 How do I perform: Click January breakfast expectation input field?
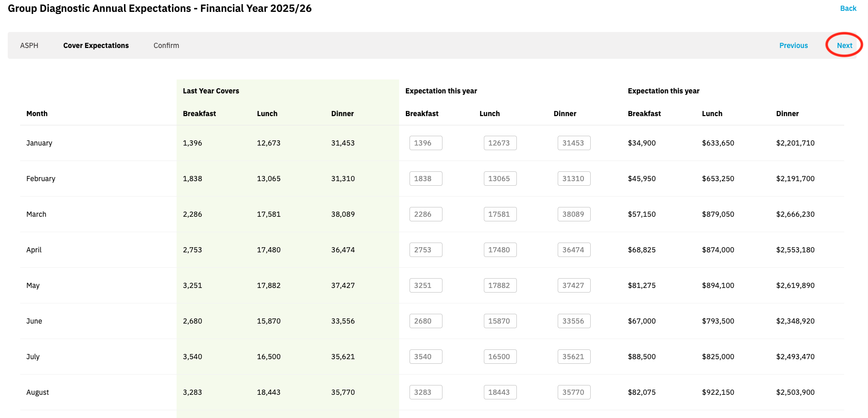click(x=425, y=143)
